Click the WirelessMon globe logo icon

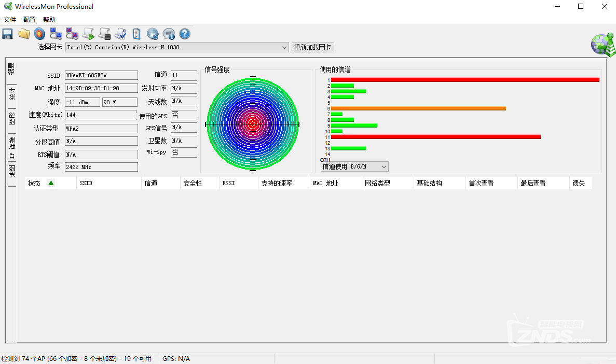603,45
